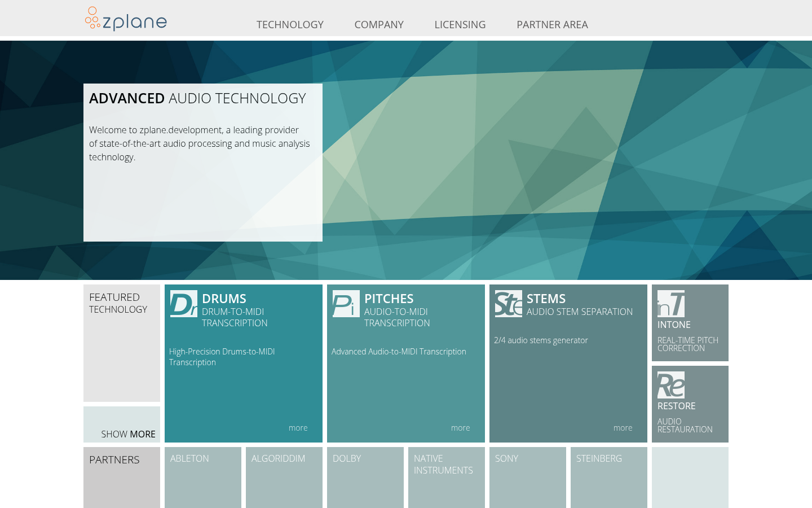Click 'Real-Time Pitch Correction' subtitle
The width and height of the screenshot is (812, 508).
point(688,344)
